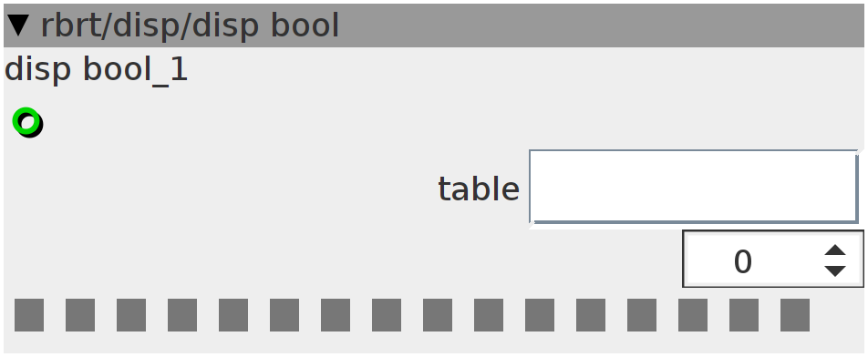This screenshot has height=357, width=868.
Task: Toggle the fourteenth gray bit square
Action: click(x=693, y=315)
